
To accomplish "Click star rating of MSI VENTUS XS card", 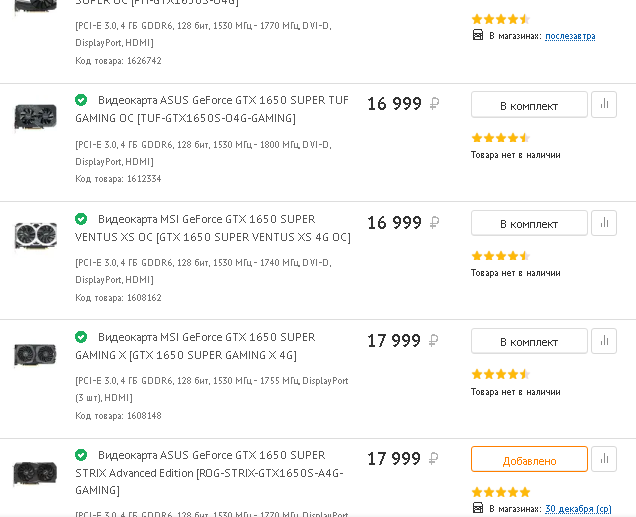I will click(500, 256).
